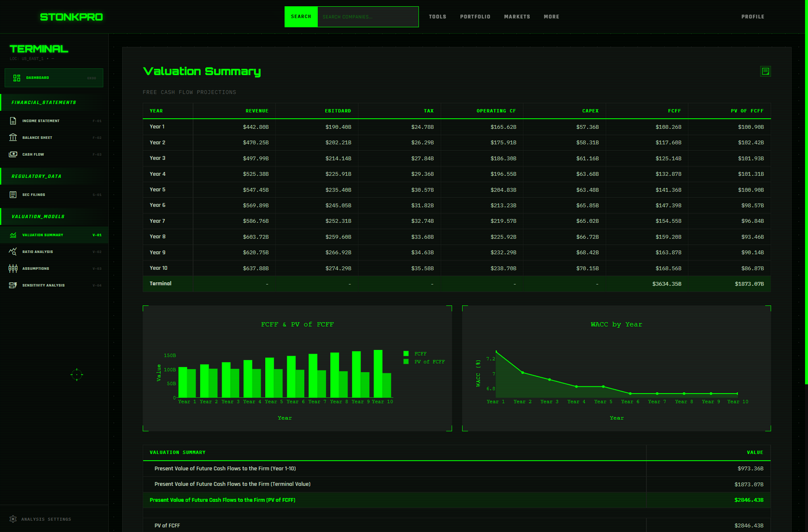Click the Assumptions sliders icon
This screenshot has height=532, width=808.
[13, 269]
